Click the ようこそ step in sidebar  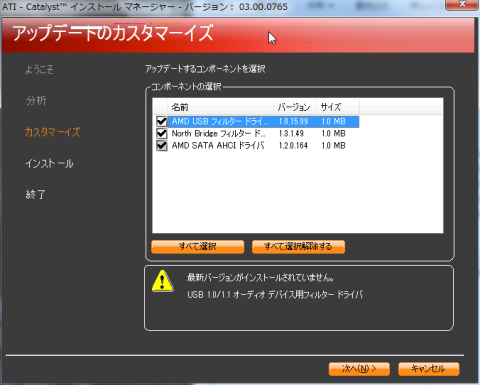tap(39, 69)
